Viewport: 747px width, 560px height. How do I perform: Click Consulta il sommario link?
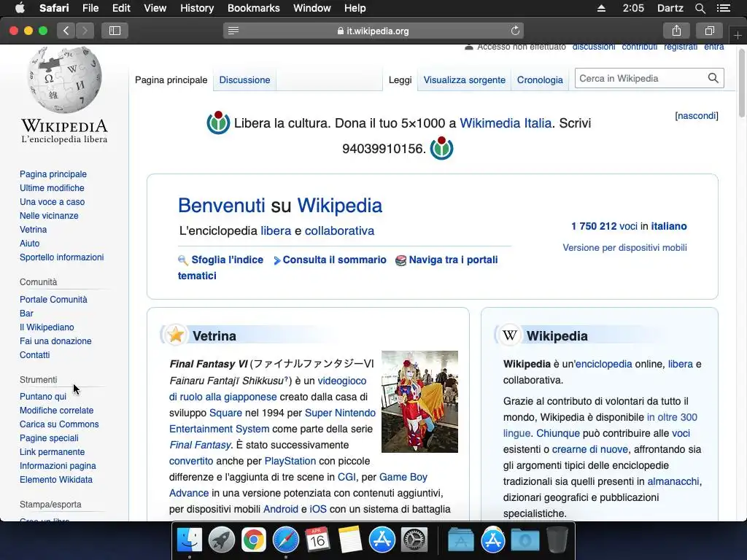click(334, 260)
